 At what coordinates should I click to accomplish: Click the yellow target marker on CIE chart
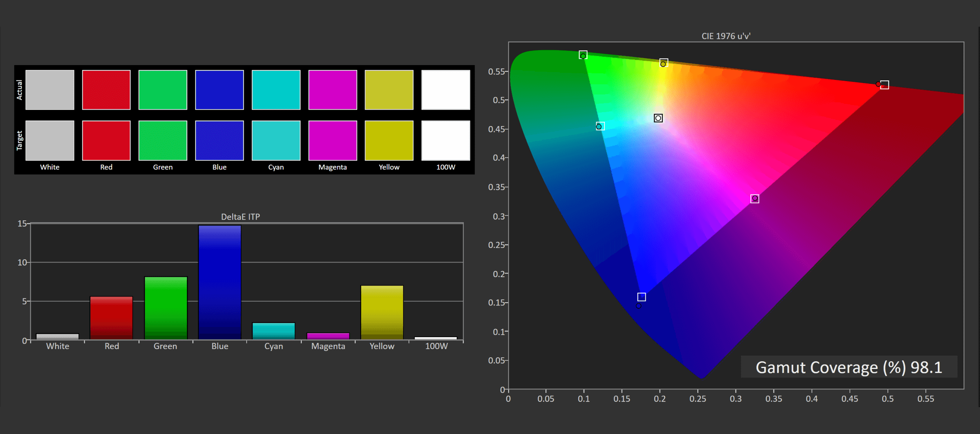[x=663, y=63]
